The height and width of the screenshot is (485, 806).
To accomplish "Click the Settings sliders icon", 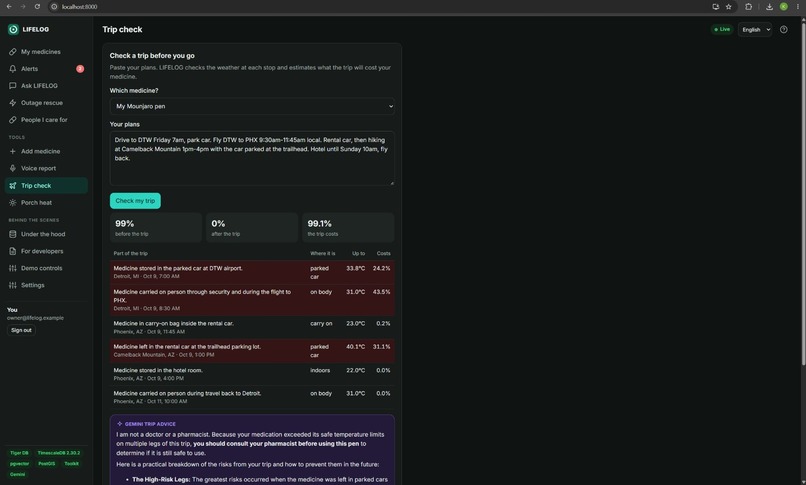I will [13, 285].
